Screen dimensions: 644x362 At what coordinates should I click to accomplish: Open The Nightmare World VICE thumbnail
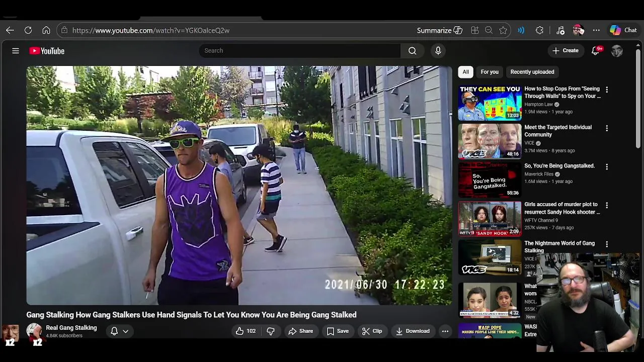click(x=490, y=257)
